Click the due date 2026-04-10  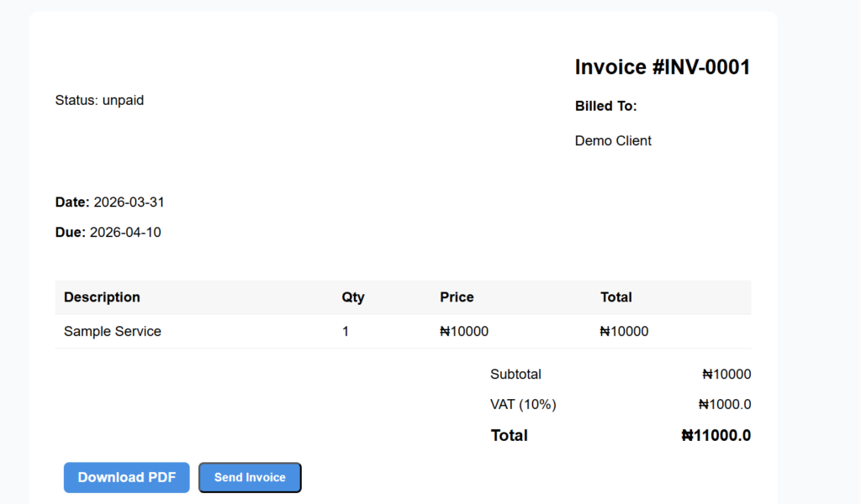(125, 233)
